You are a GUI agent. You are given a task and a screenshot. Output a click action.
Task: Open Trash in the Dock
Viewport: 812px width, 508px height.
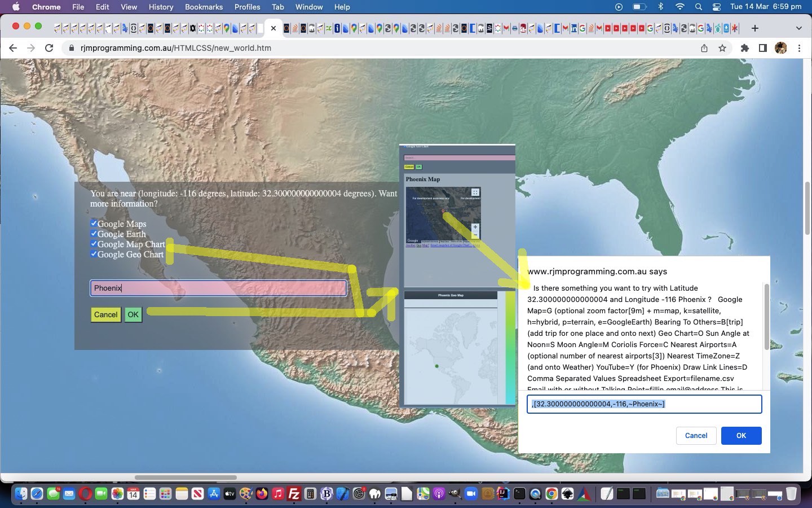coord(791,494)
